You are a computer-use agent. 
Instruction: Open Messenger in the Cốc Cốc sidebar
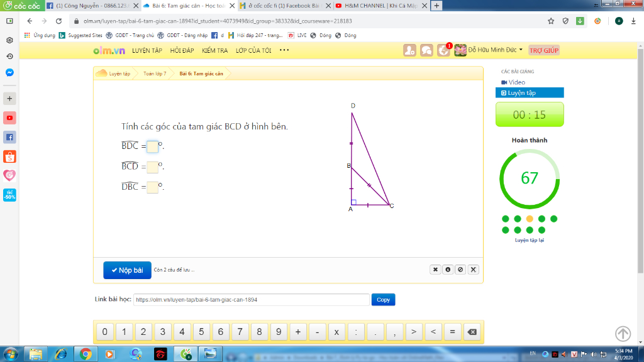pyautogui.click(x=9, y=73)
